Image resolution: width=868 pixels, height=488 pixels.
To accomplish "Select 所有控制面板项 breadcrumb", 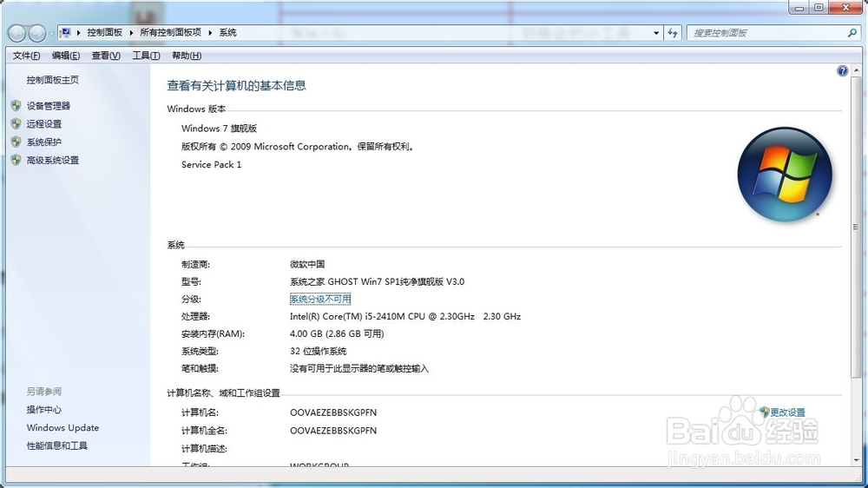I will pyautogui.click(x=170, y=33).
